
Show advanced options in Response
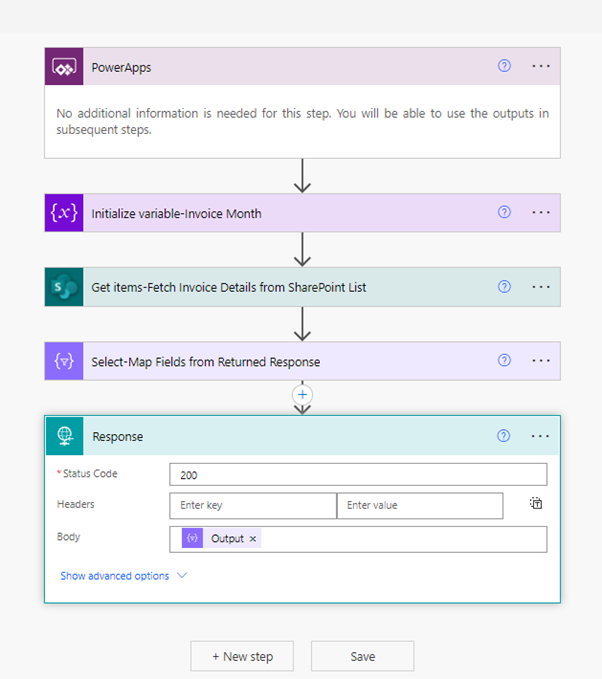click(x=115, y=576)
